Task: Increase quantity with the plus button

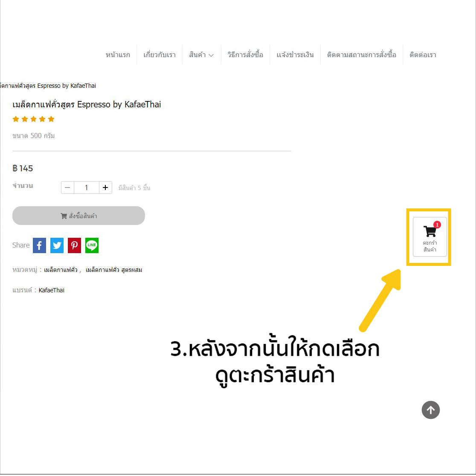Action: coord(105,188)
